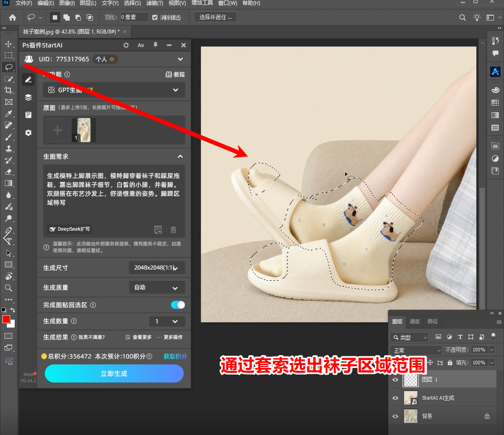Refresh the StartAI plugin panel
This screenshot has height=435, width=504.
pos(126,45)
